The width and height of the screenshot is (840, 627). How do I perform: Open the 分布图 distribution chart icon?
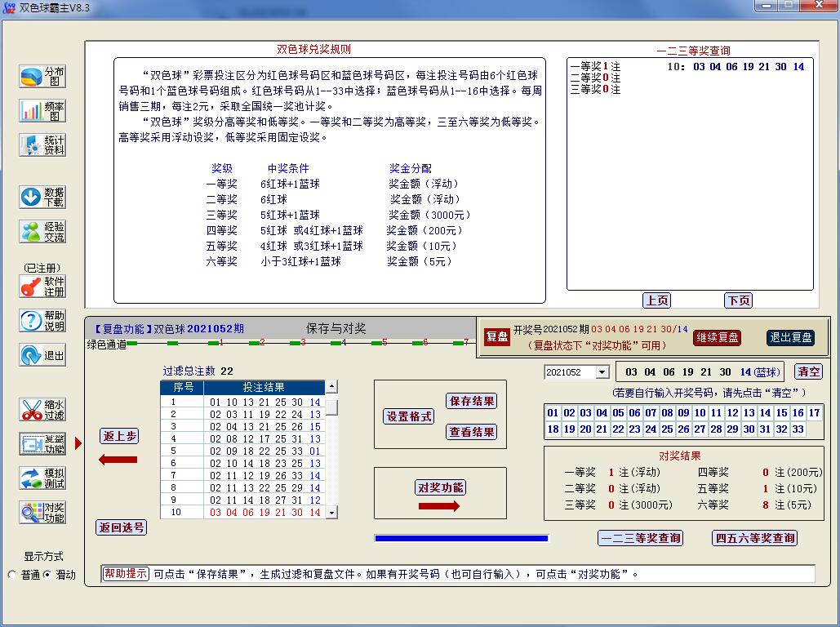coord(42,77)
